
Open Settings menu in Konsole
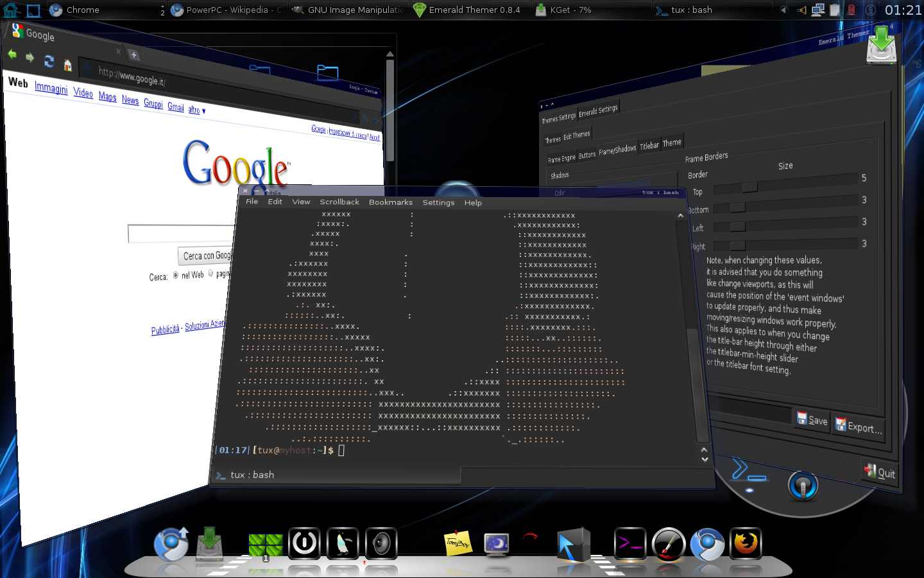pyautogui.click(x=438, y=202)
